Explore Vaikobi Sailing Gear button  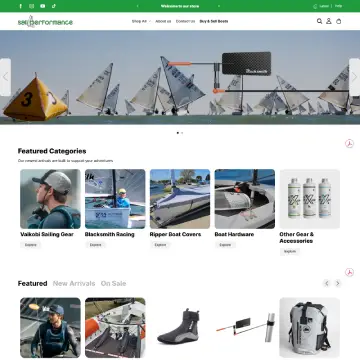pos(31,245)
